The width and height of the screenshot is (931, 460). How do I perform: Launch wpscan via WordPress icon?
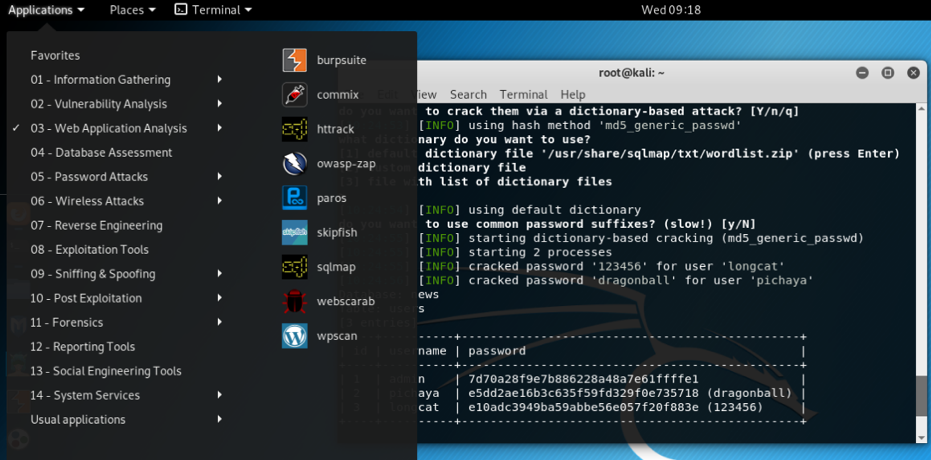click(x=294, y=336)
